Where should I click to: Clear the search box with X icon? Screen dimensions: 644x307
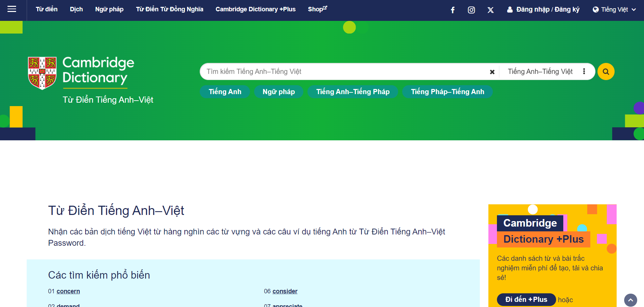click(492, 72)
